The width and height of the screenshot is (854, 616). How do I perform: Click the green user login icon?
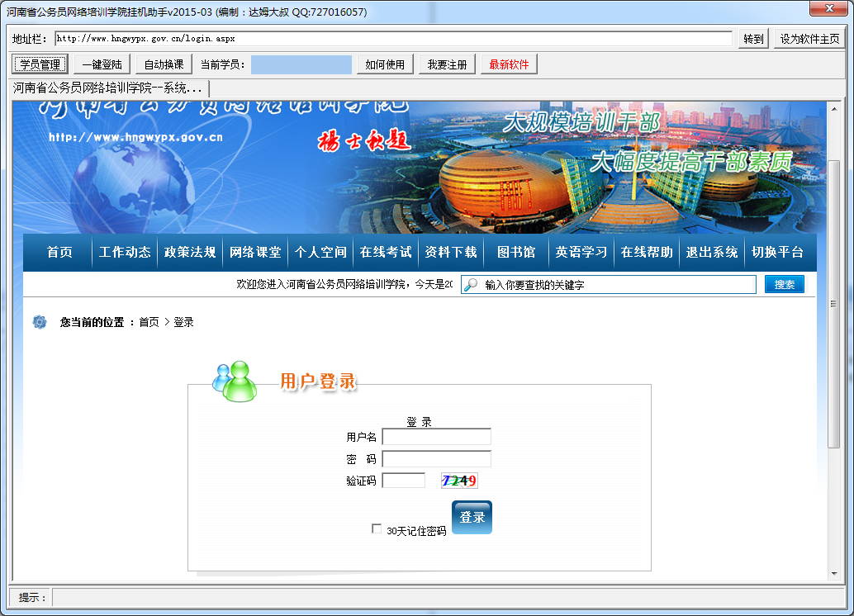[235, 381]
